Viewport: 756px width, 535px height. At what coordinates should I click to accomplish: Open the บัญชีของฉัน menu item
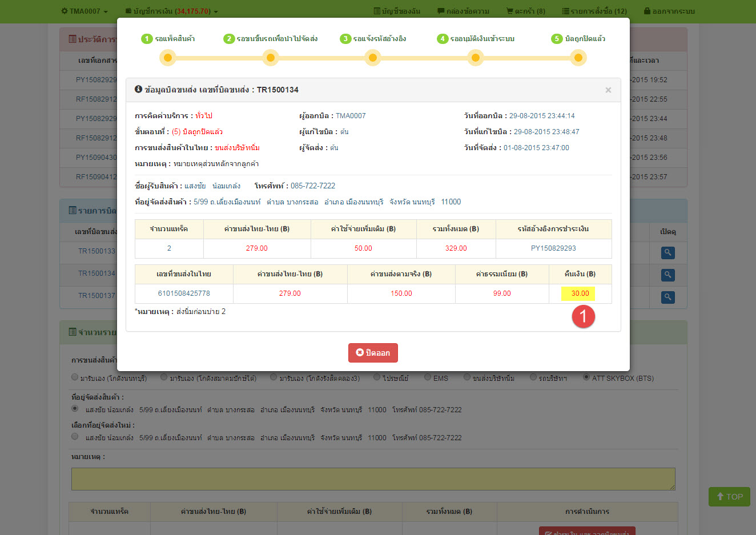point(397,11)
